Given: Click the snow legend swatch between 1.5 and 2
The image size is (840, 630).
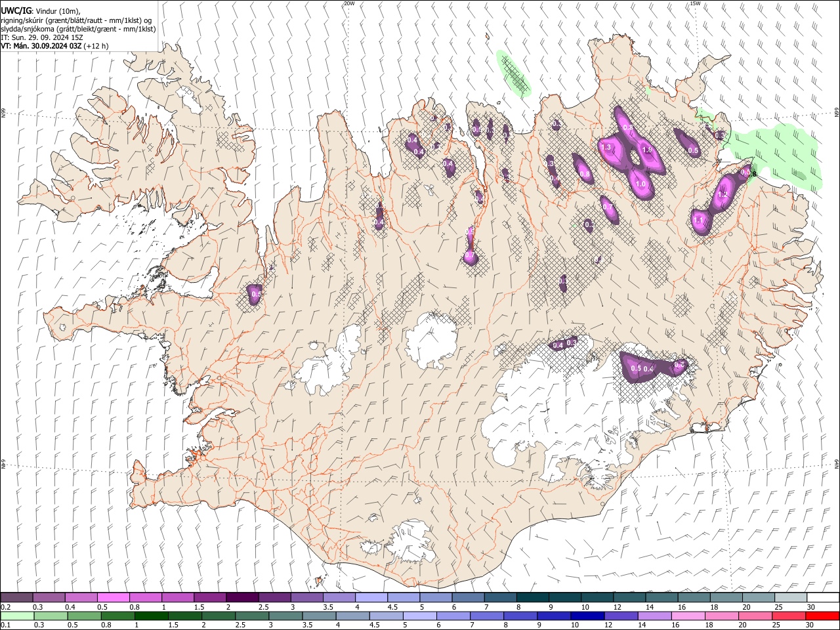Looking at the screenshot, I should click(210, 597).
